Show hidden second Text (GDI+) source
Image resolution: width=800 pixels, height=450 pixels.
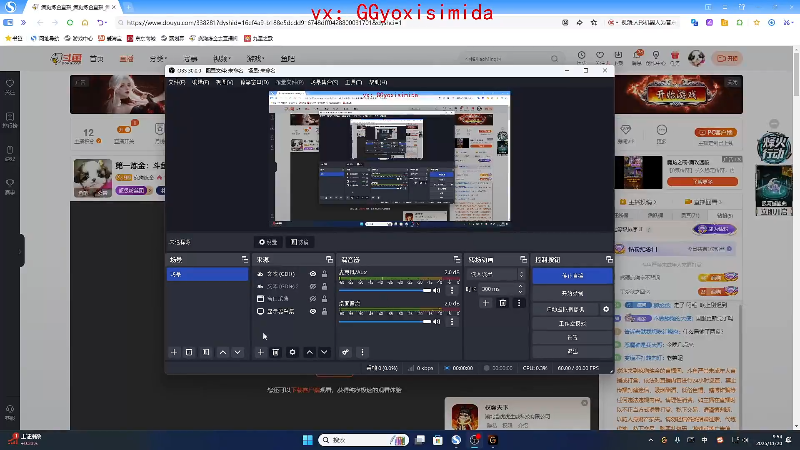click(313, 286)
